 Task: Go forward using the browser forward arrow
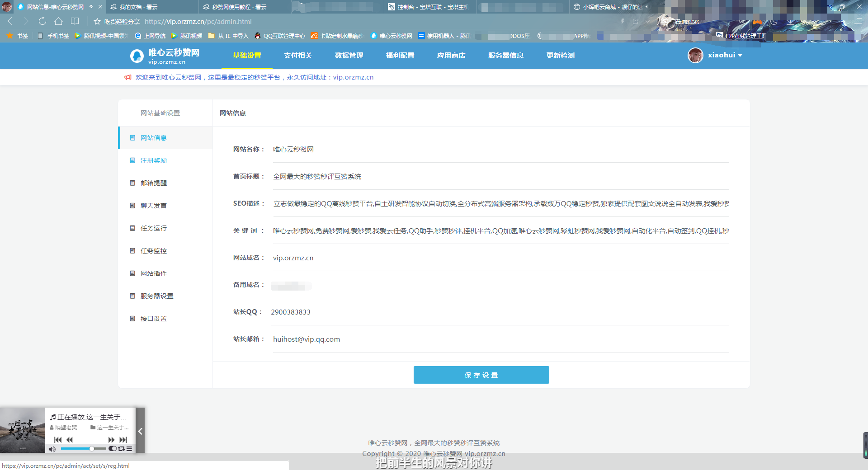pyautogui.click(x=26, y=21)
